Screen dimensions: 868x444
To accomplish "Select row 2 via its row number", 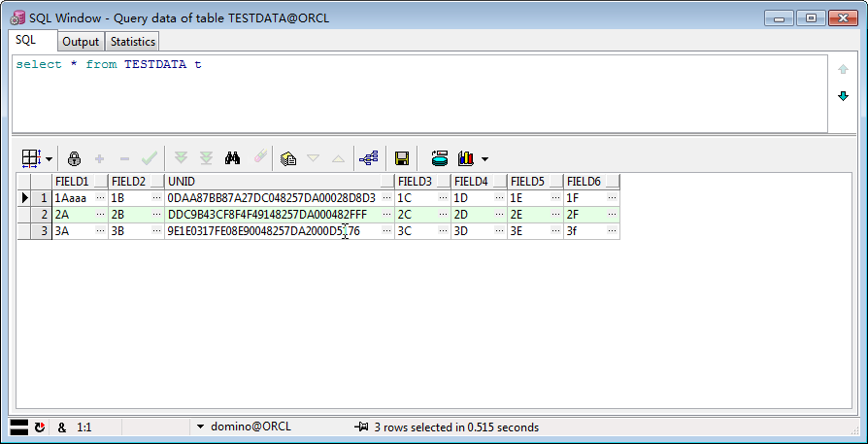I will point(42,215).
